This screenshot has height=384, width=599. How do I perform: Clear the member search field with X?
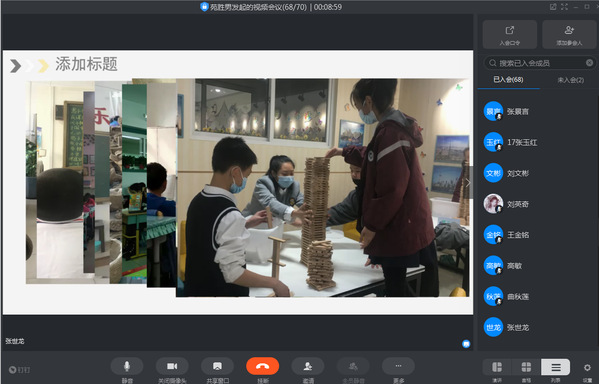pyautogui.click(x=589, y=63)
